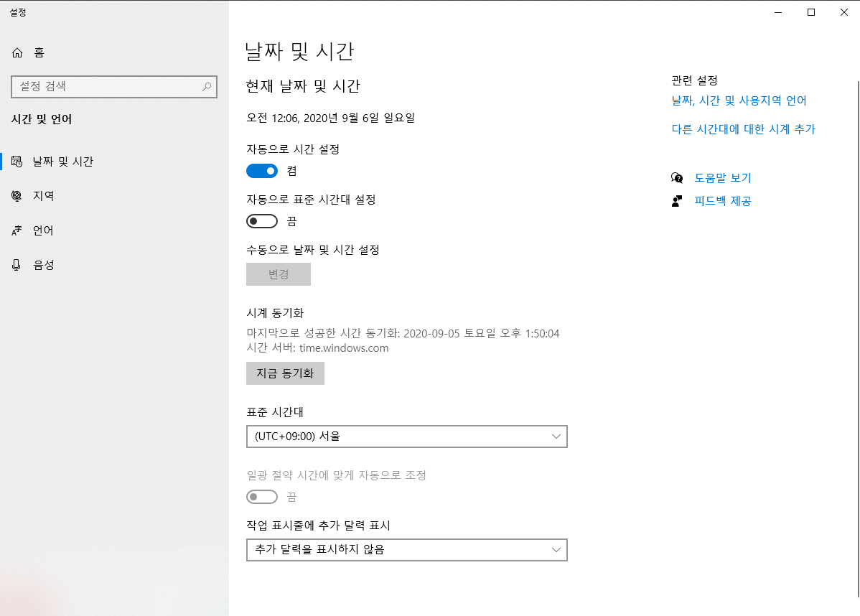Open the 언어 settings page
Screen dimensions: 860x616
pos(114,230)
